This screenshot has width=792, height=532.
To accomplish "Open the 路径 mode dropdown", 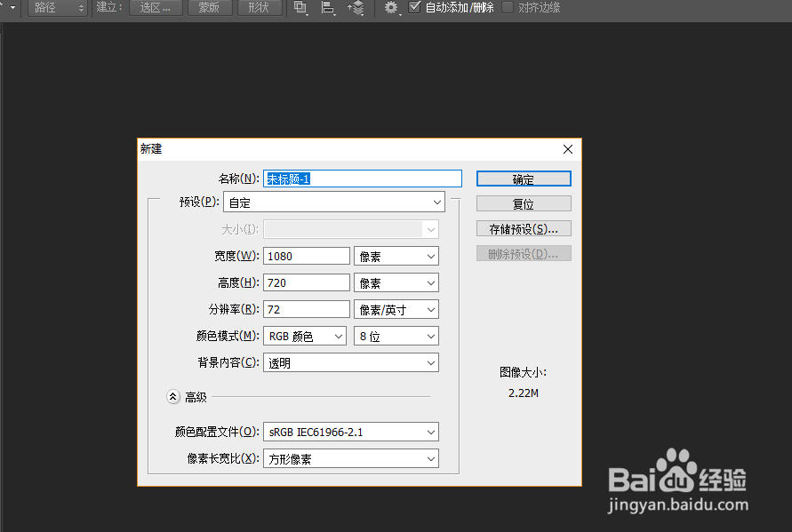I will [x=57, y=8].
